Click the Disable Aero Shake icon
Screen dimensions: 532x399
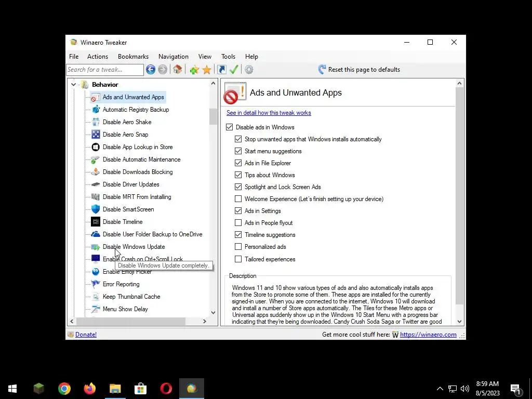[96, 122]
